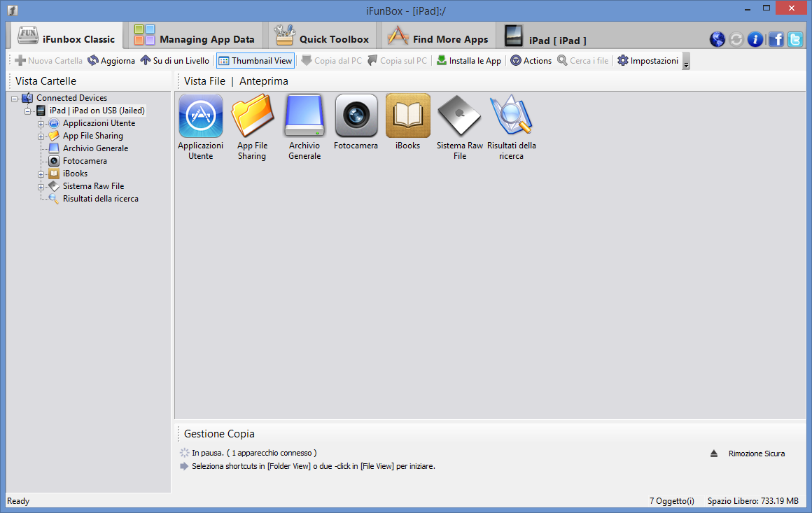Open the Fotocamera camera icon in file view

[356, 116]
